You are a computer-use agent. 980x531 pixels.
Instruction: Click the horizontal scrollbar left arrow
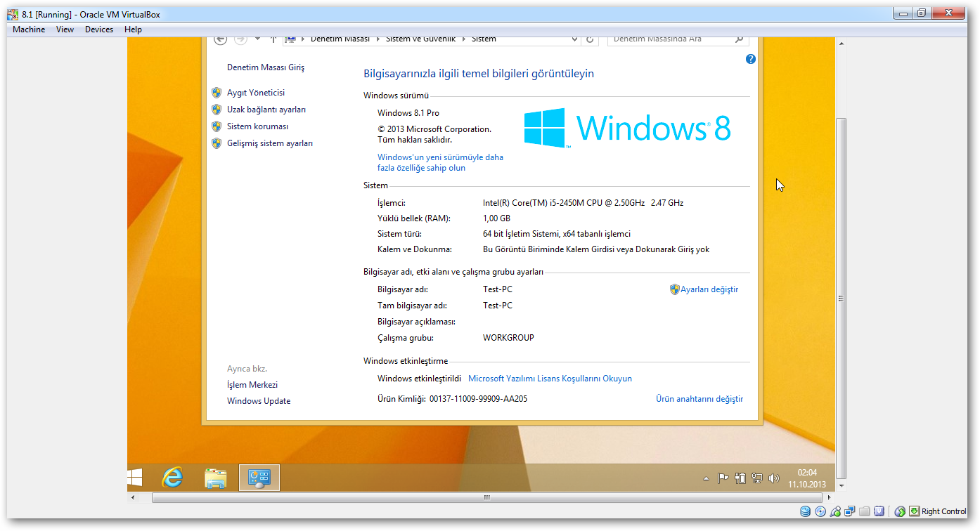point(133,497)
